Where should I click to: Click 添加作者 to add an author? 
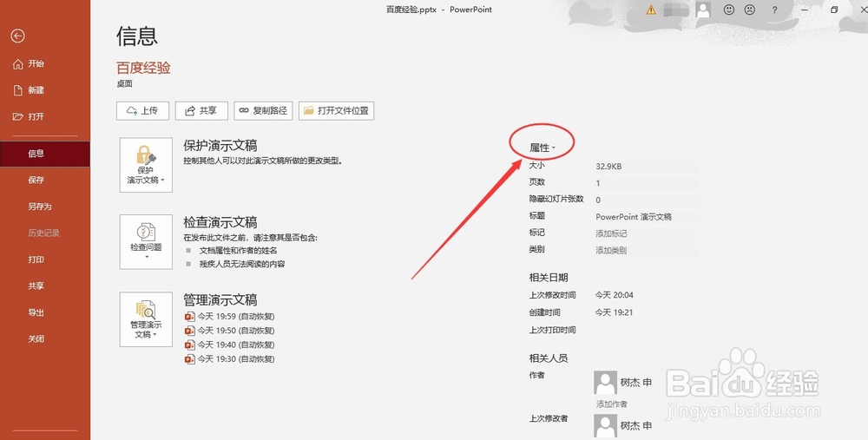pyautogui.click(x=612, y=404)
